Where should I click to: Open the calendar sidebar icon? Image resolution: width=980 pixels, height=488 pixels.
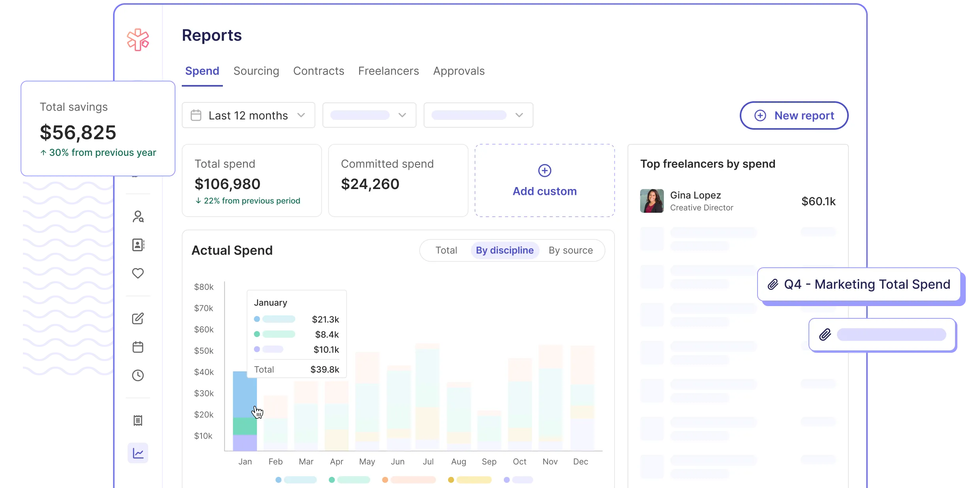tap(138, 347)
